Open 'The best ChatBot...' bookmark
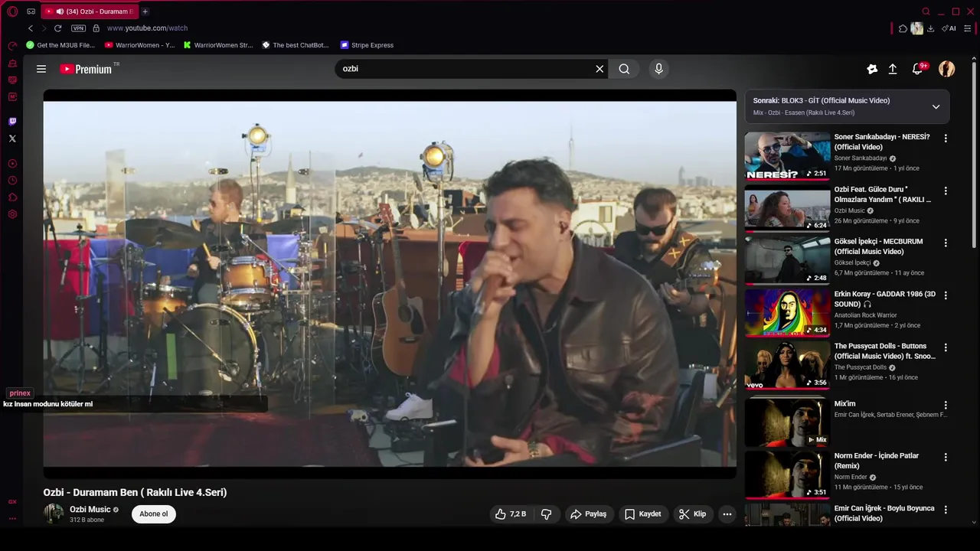The image size is (980, 551). (x=296, y=45)
